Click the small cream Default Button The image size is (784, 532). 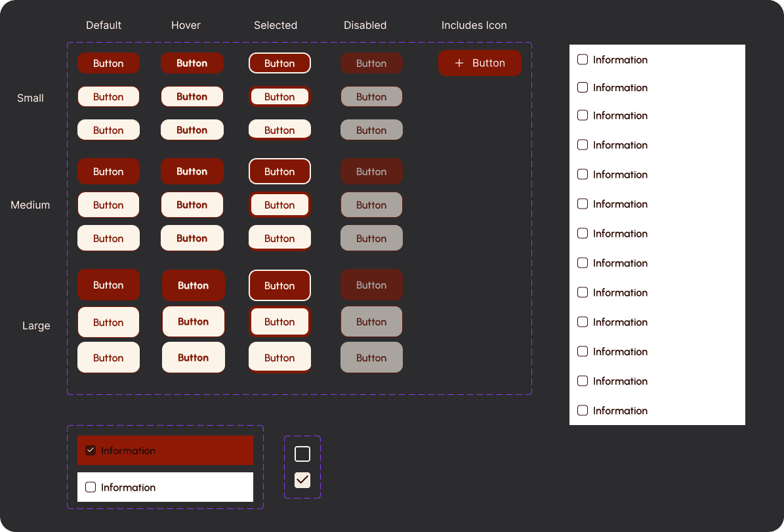point(108,96)
